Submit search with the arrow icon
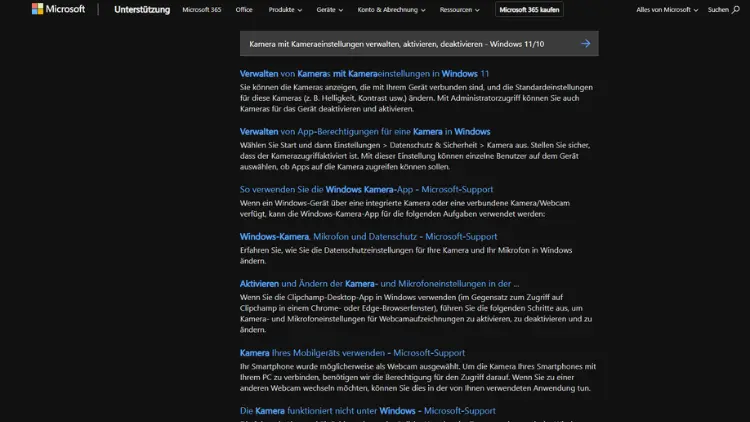This screenshot has width=750, height=422. tap(585, 44)
